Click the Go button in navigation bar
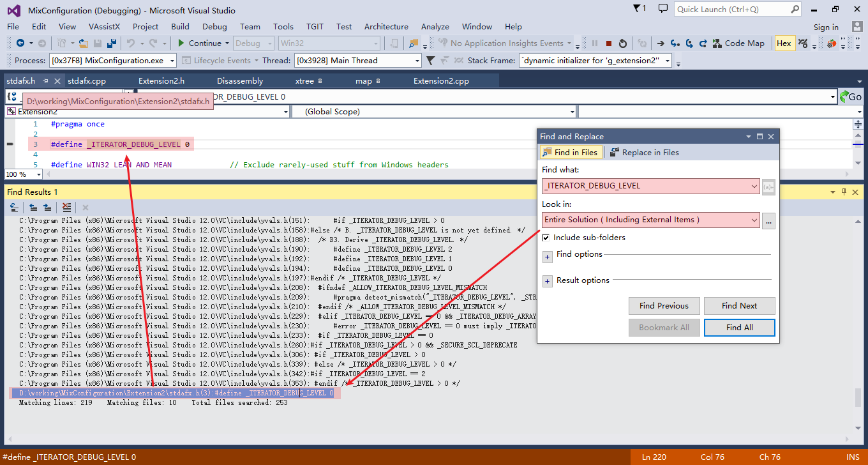 pos(851,96)
